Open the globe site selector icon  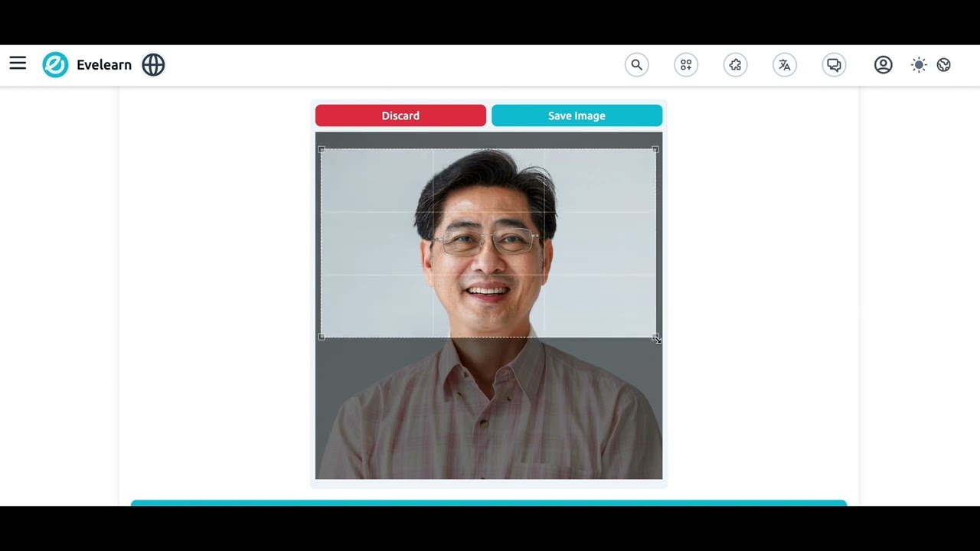[153, 65]
